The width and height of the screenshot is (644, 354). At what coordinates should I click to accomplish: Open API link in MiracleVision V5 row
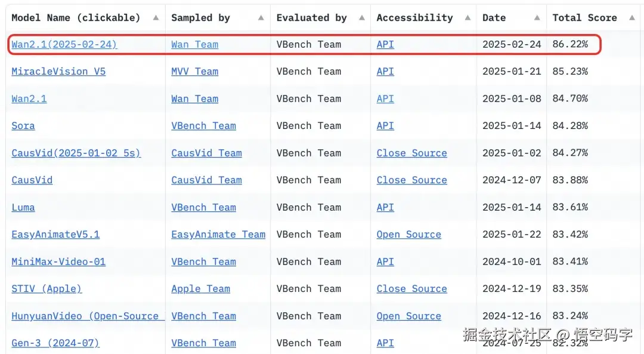click(385, 72)
